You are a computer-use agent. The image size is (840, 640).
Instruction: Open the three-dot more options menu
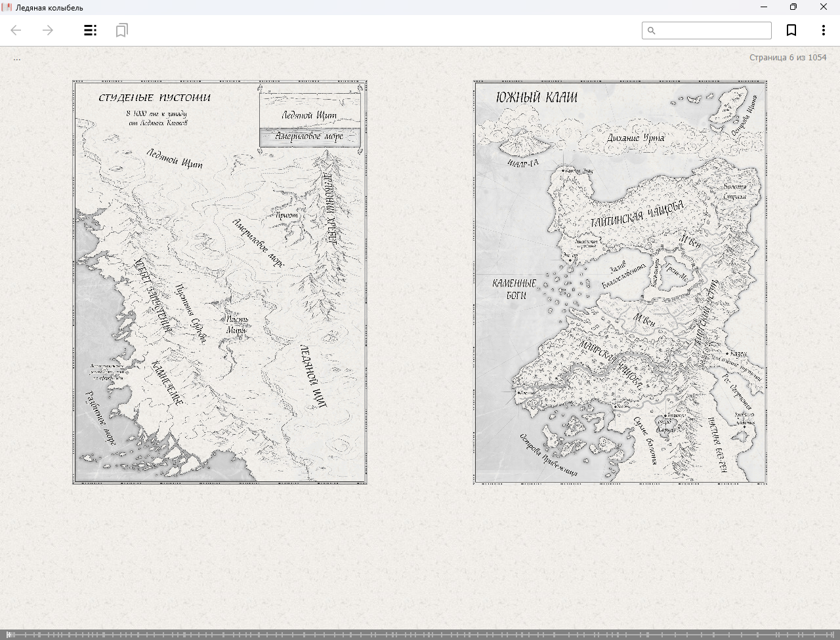point(823,30)
